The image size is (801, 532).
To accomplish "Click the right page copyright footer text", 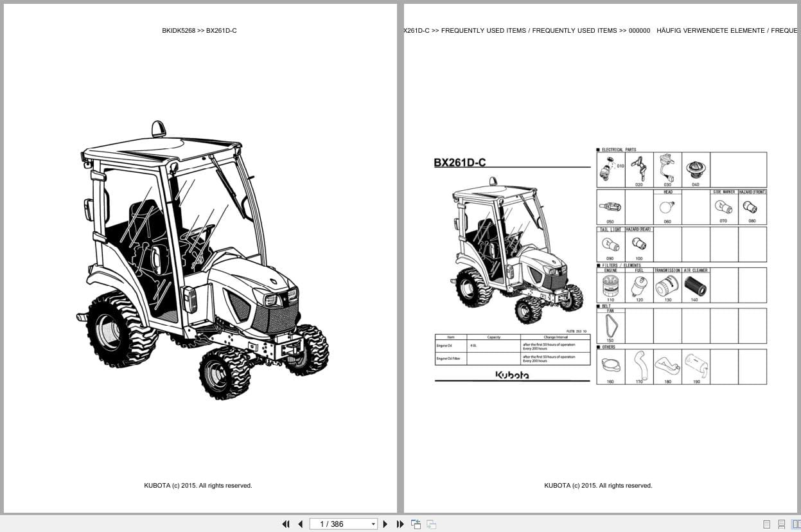I will 598,486.
